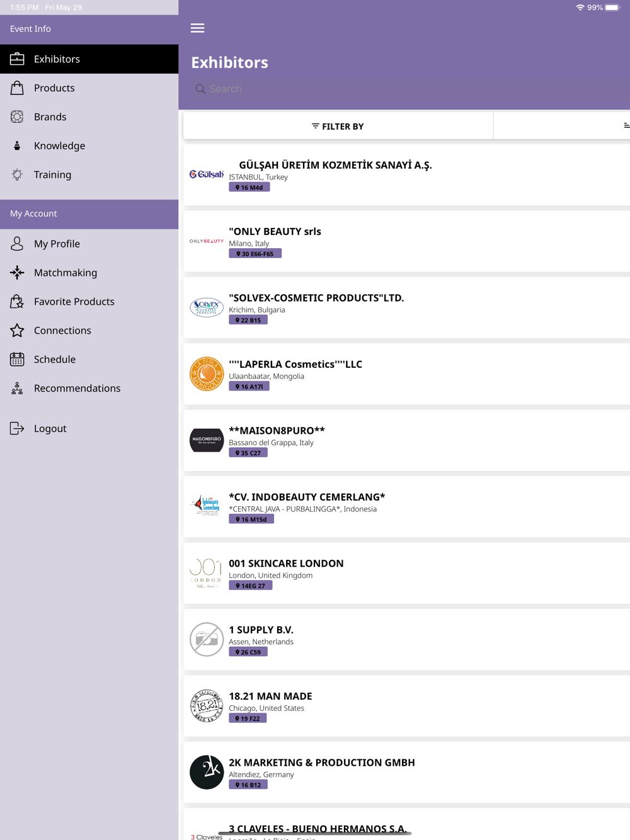
Task: Open 2K MARKETING & PRODUCTION GMBH
Action: pos(406,773)
